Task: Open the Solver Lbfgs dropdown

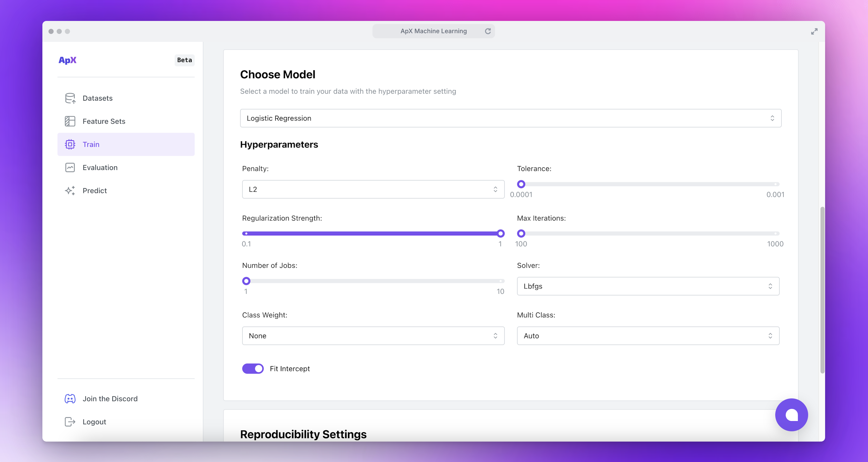Action: pyautogui.click(x=648, y=286)
